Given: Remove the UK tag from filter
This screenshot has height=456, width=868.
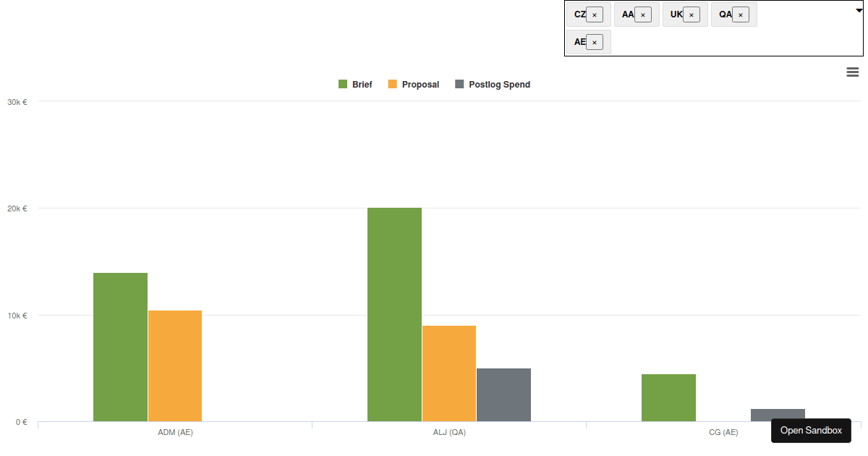Looking at the screenshot, I should [692, 14].
